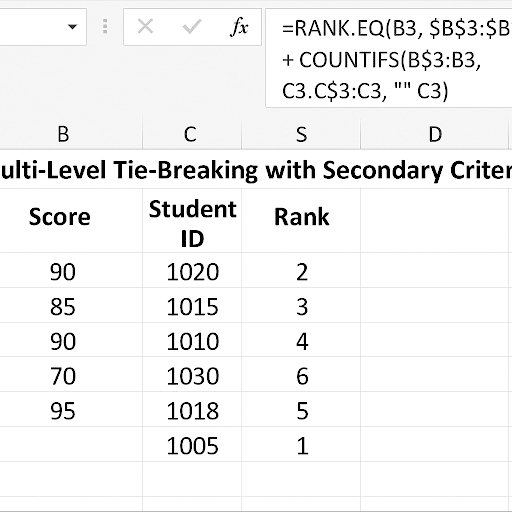Click the formula bar handle dots
Image resolution: width=512 pixels, height=512 pixels.
(105, 27)
